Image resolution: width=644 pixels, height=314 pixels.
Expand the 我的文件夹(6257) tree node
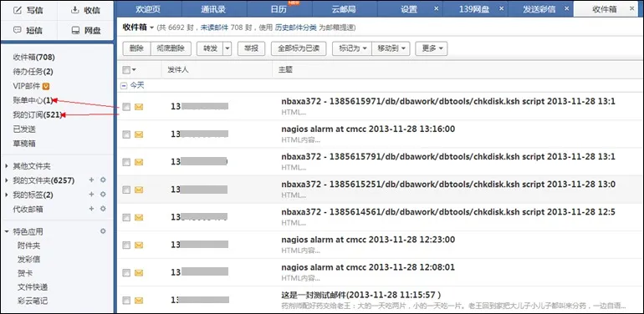(x=7, y=180)
